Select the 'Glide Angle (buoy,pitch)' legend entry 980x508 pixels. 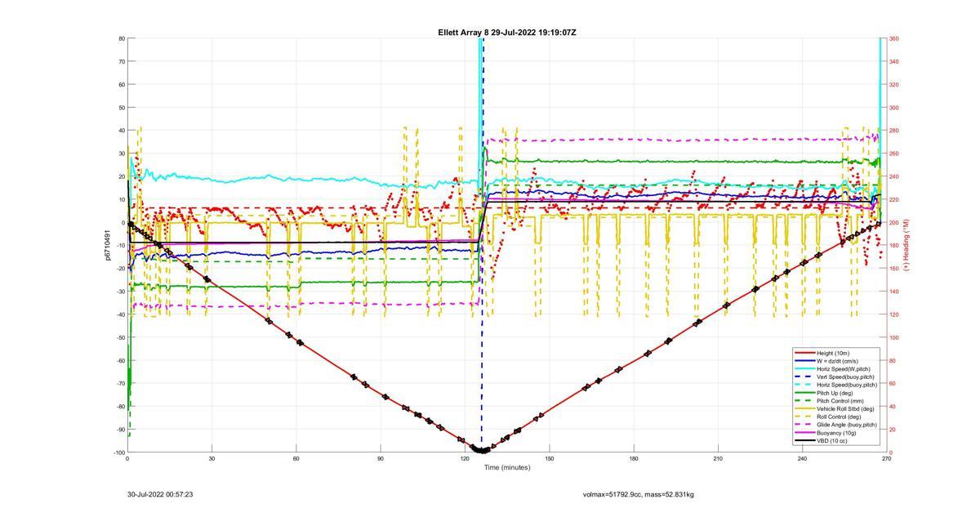(847, 425)
